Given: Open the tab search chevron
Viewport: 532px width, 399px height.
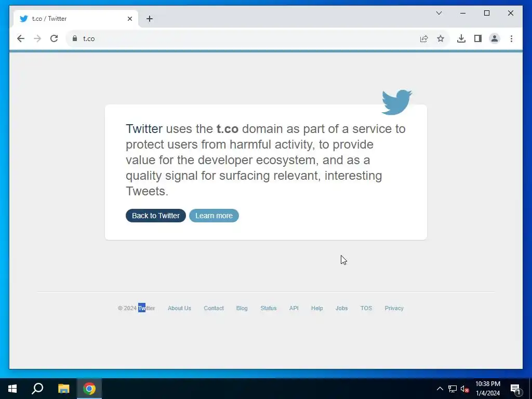Looking at the screenshot, I should tap(438, 13).
